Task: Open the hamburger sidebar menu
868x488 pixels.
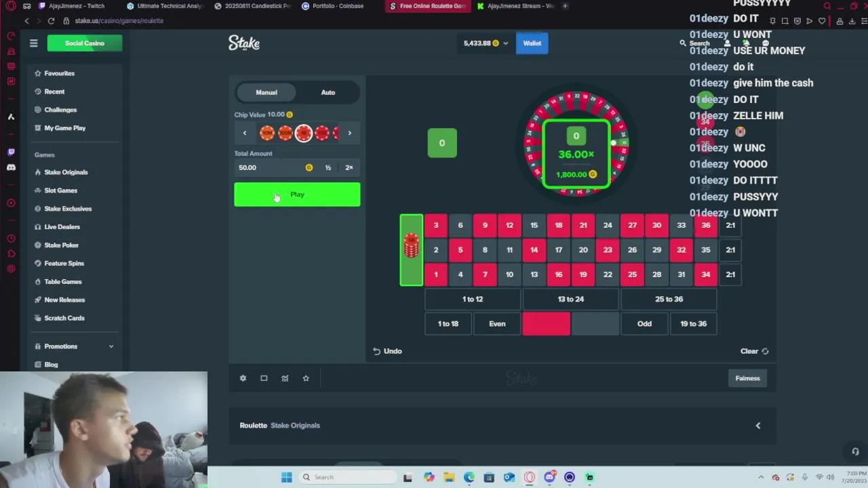Action: (x=33, y=43)
